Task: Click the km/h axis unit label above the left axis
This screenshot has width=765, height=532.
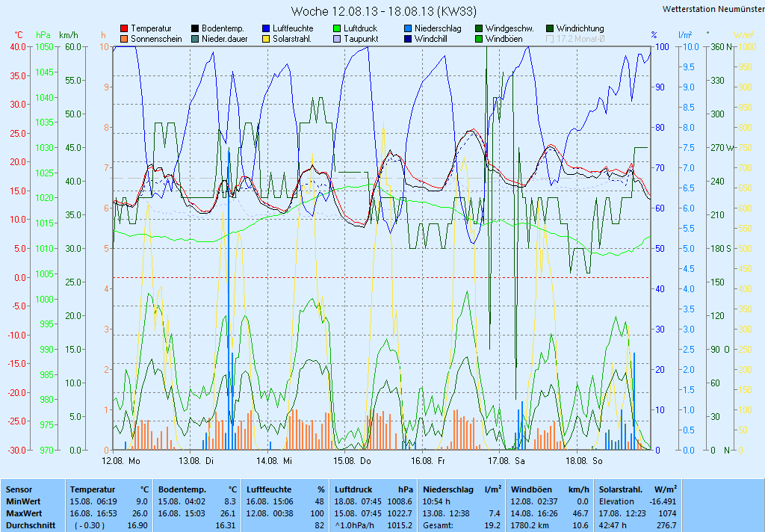Action: coord(68,35)
